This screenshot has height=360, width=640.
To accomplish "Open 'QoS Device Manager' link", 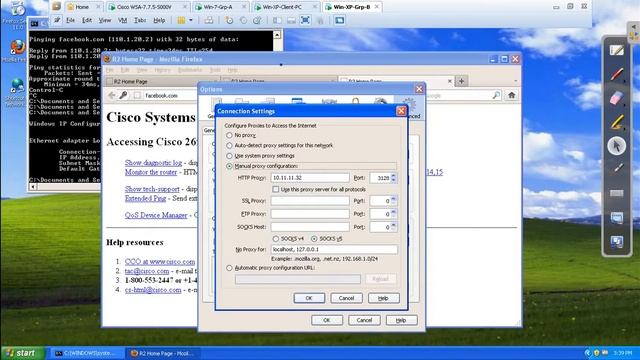I will (x=156, y=216).
